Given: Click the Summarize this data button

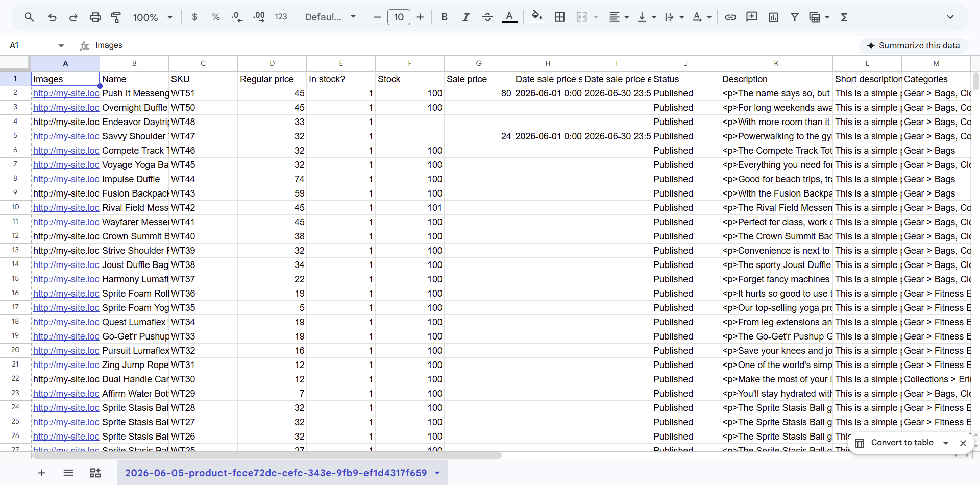Looking at the screenshot, I should coord(913,45).
